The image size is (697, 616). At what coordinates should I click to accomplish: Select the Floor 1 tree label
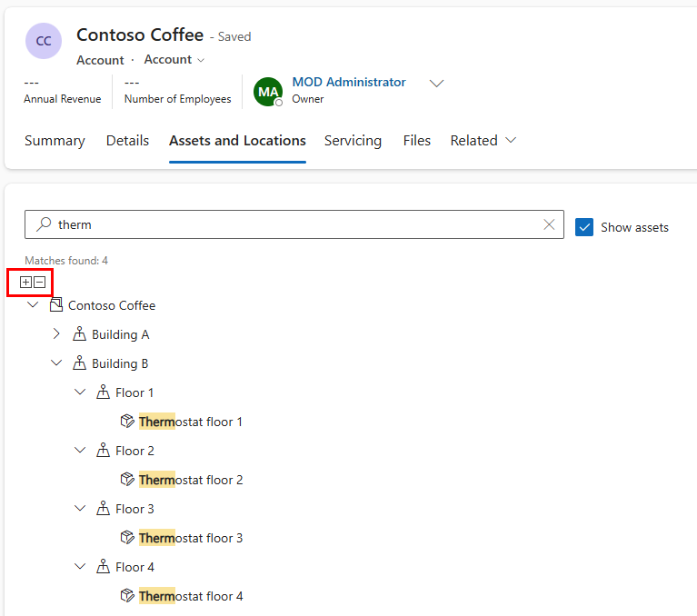(134, 392)
